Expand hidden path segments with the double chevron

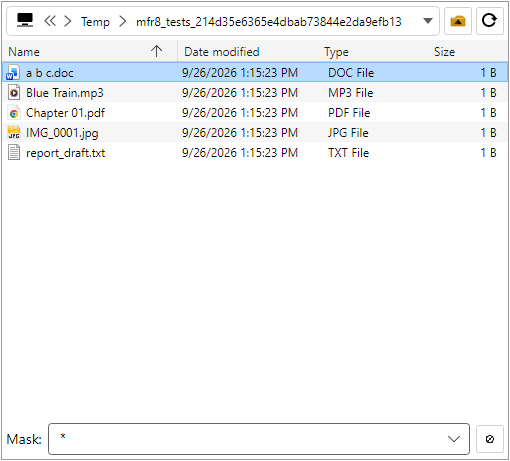pyautogui.click(x=50, y=21)
